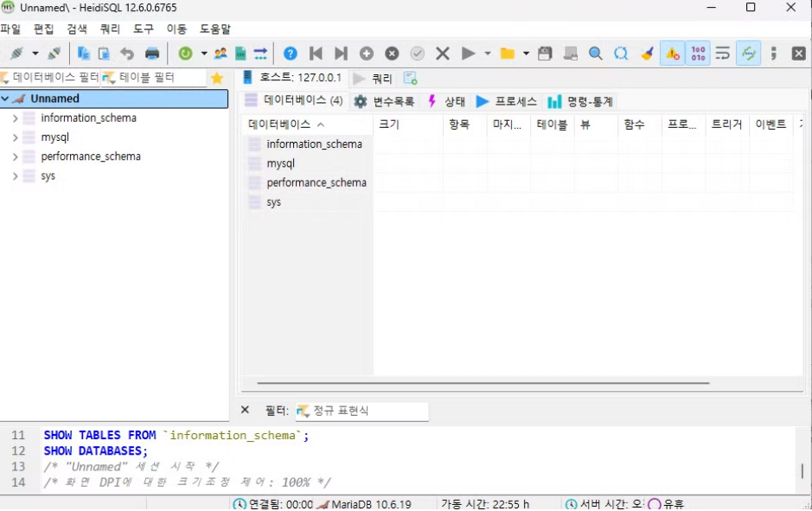Open the session manager connect icon
Image resolution: width=812 pixels, height=511 pixels.
16,54
